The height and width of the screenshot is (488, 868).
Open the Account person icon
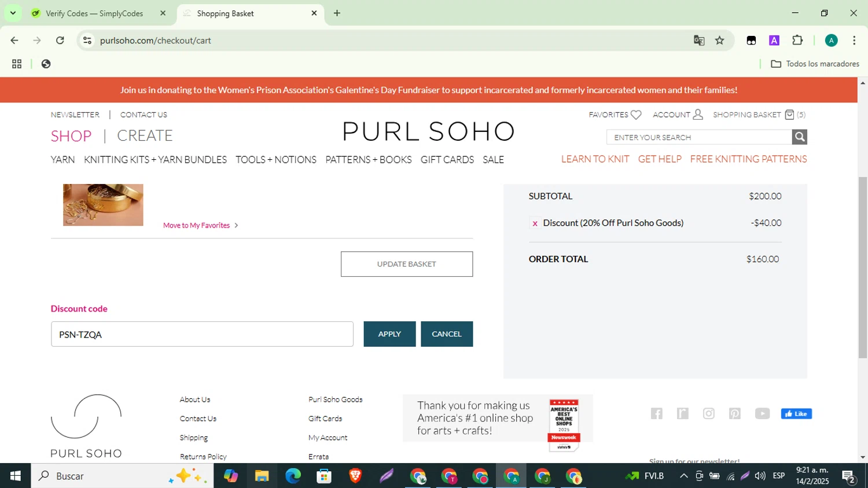[698, 115]
